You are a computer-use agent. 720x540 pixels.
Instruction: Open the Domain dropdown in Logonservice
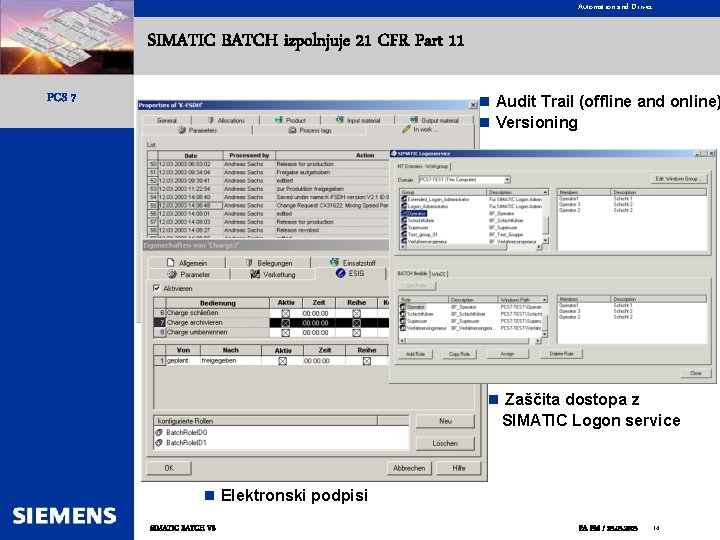pos(507,180)
